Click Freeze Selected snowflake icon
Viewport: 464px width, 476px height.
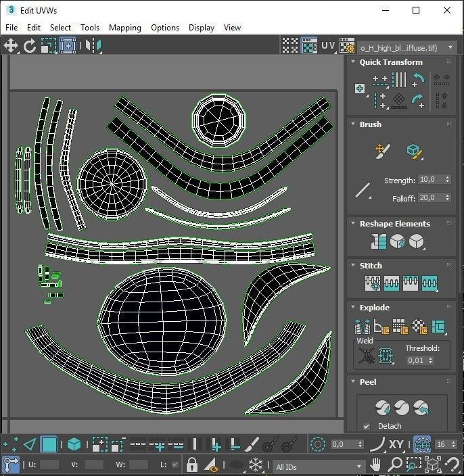click(x=256, y=465)
